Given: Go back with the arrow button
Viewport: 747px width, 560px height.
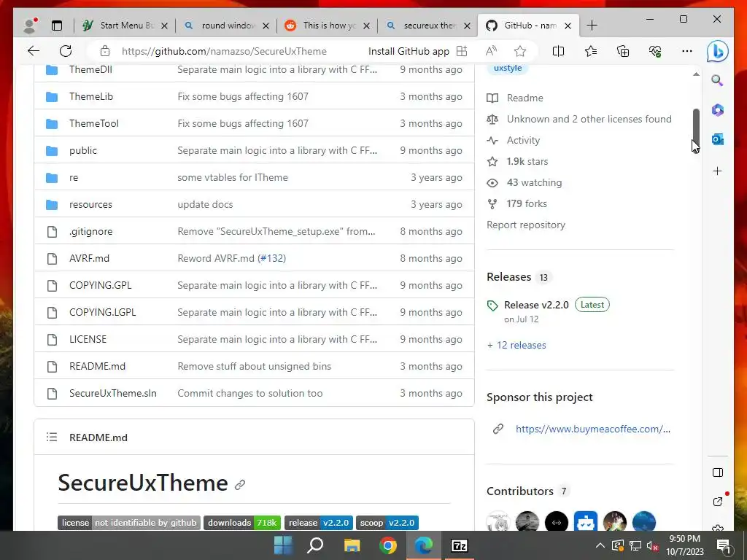Looking at the screenshot, I should coord(34,51).
